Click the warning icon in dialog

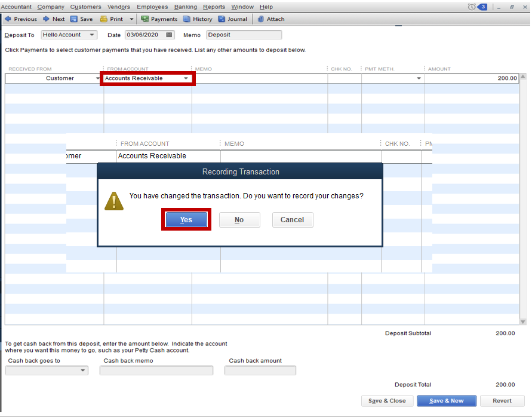[114, 201]
